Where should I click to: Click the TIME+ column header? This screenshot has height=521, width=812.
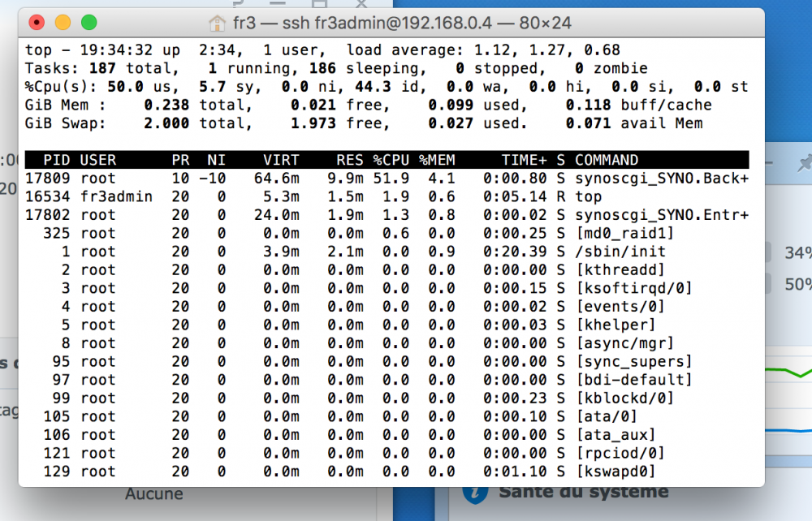point(524,160)
